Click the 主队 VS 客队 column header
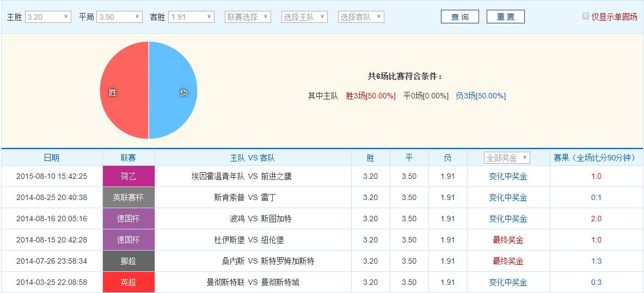 (x=253, y=158)
